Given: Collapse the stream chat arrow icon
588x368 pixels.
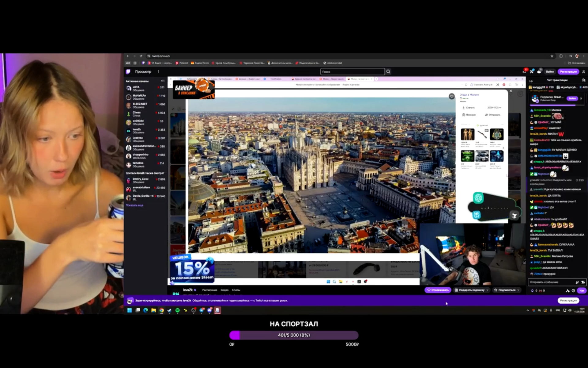Looking at the screenshot, I should [531, 81].
